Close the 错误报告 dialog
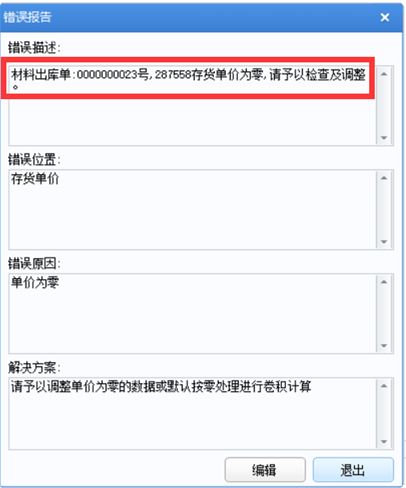406x488 pixels. (x=385, y=17)
